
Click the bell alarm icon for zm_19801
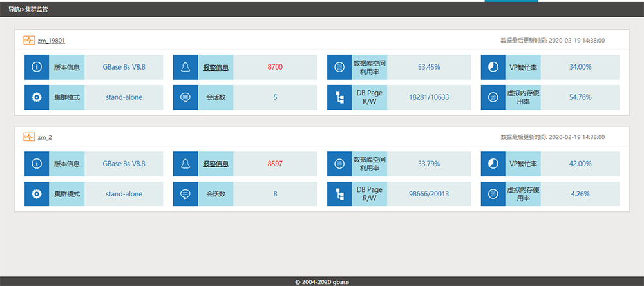pos(185,67)
